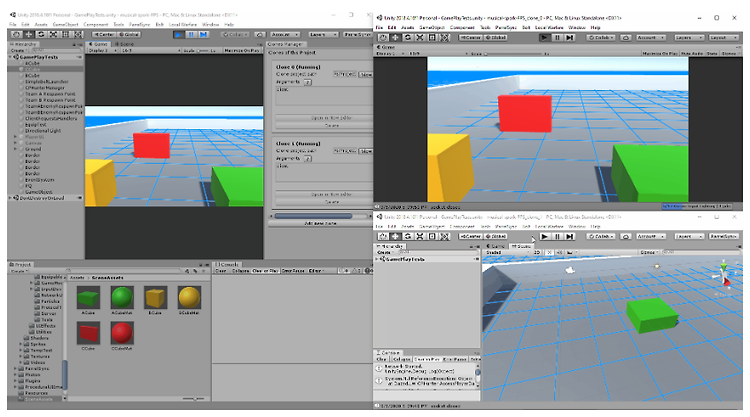Screen dimensions: 750x417
Task: Open Shaded draw mode dropdown in clone_1
Action: pos(507,252)
